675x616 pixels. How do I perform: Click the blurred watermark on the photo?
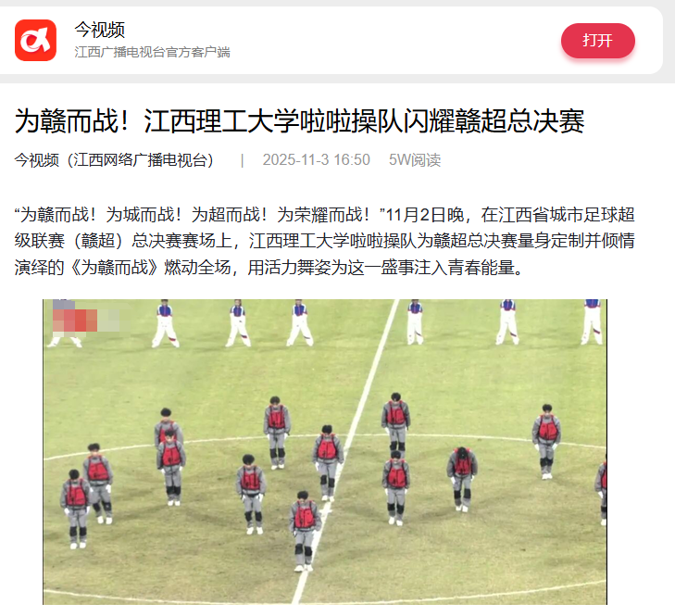tap(86, 320)
